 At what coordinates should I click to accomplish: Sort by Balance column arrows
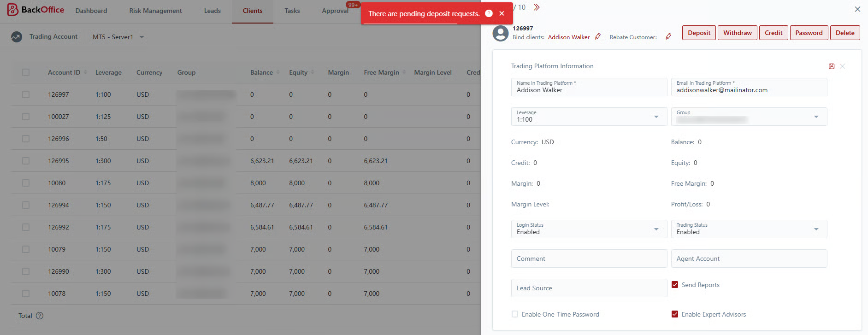tap(278, 72)
